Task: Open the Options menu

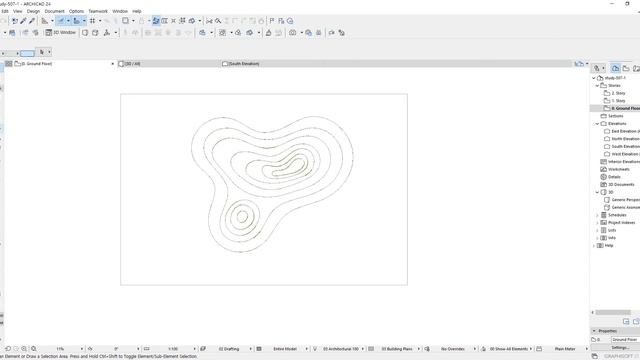Action: click(x=76, y=11)
